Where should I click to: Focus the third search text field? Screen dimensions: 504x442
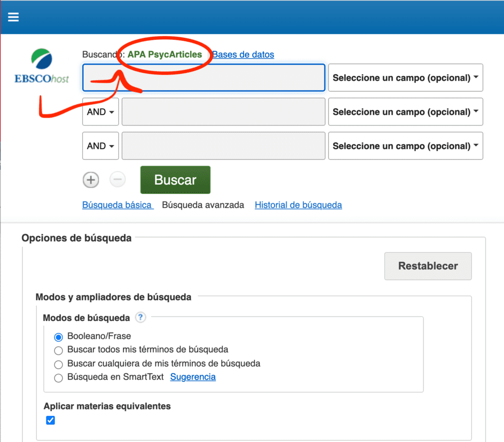[x=223, y=146]
